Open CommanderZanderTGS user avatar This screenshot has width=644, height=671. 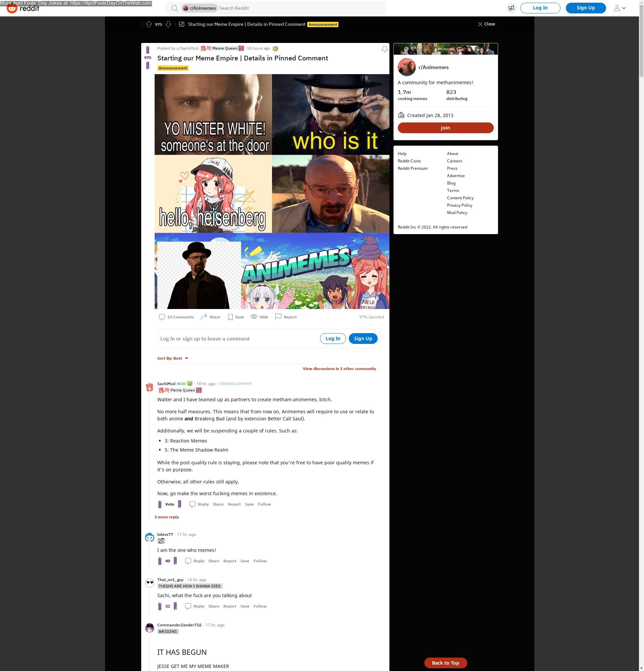tap(150, 628)
